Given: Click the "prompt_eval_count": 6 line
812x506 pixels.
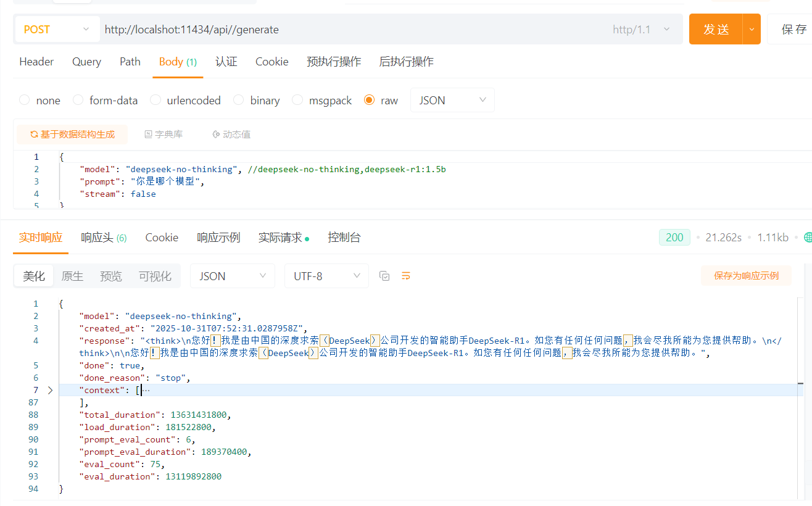Looking at the screenshot, I should click(x=137, y=439).
